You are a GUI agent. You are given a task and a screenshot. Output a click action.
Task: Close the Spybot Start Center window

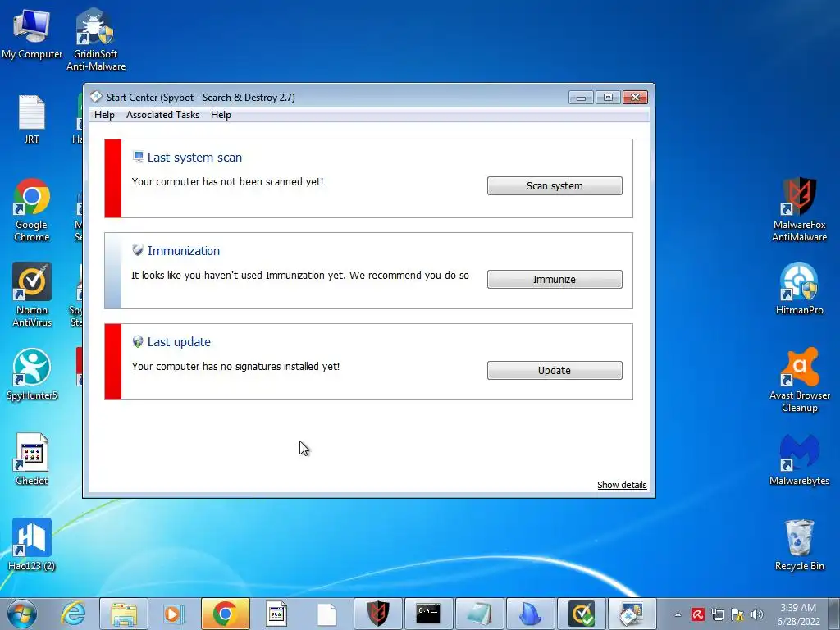(x=636, y=98)
